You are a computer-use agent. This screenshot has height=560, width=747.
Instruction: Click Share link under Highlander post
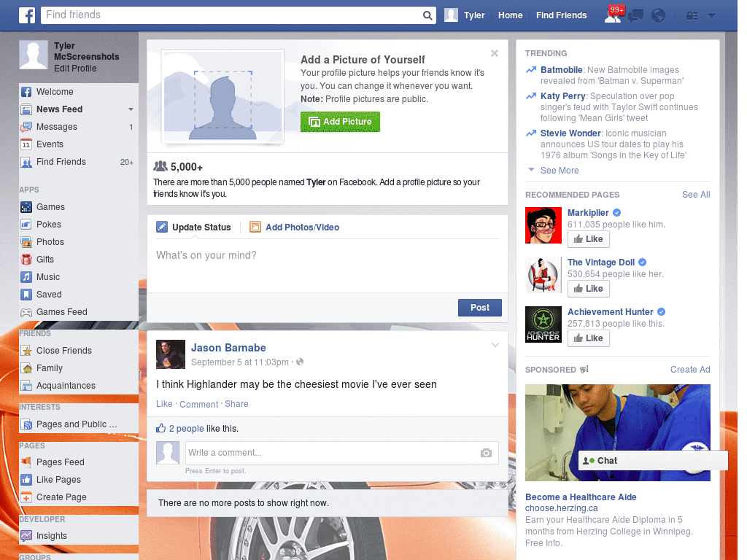pyautogui.click(x=236, y=404)
